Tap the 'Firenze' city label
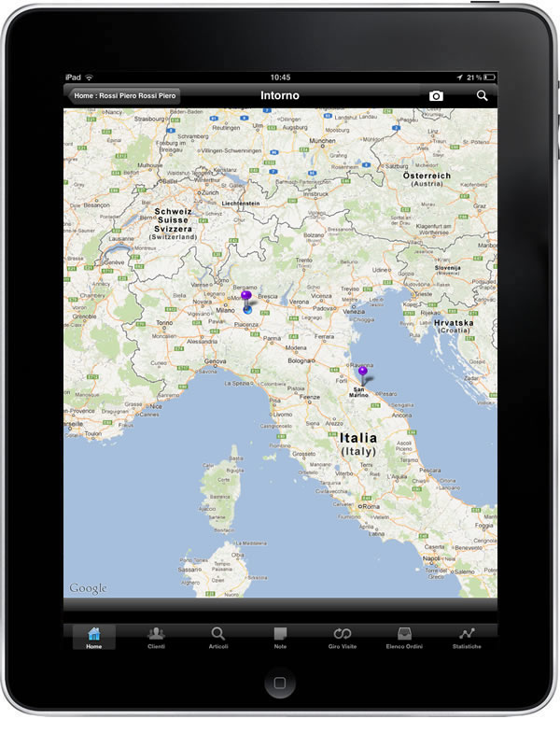This screenshot has height=747, width=560. 310,397
